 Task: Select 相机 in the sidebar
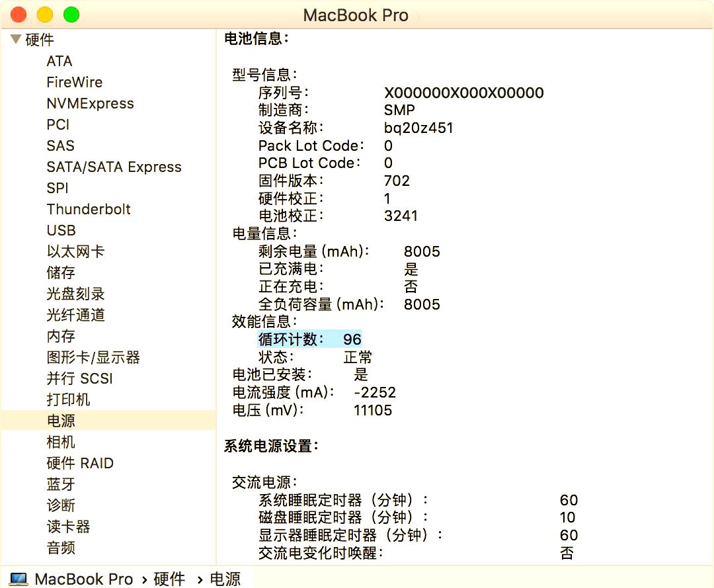pyautogui.click(x=61, y=442)
